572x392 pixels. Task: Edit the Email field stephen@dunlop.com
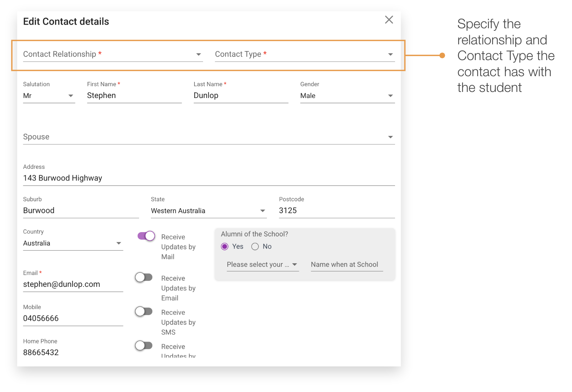tap(73, 284)
